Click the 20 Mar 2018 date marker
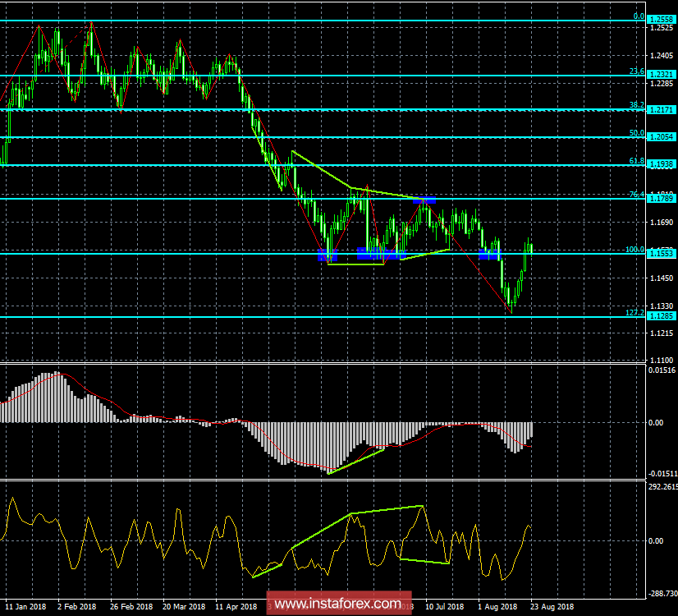The image size is (678, 616). 184,606
